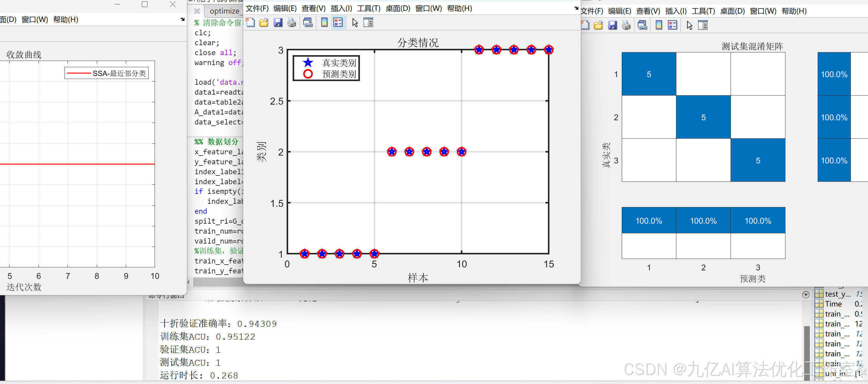Click New figure icon in confusion matrix window
Viewport: 868px width, 384px height.
(x=585, y=25)
